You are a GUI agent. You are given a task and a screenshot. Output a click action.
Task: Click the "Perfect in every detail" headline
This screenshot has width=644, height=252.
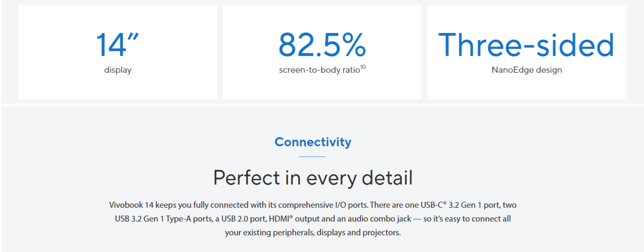pyautogui.click(x=313, y=178)
